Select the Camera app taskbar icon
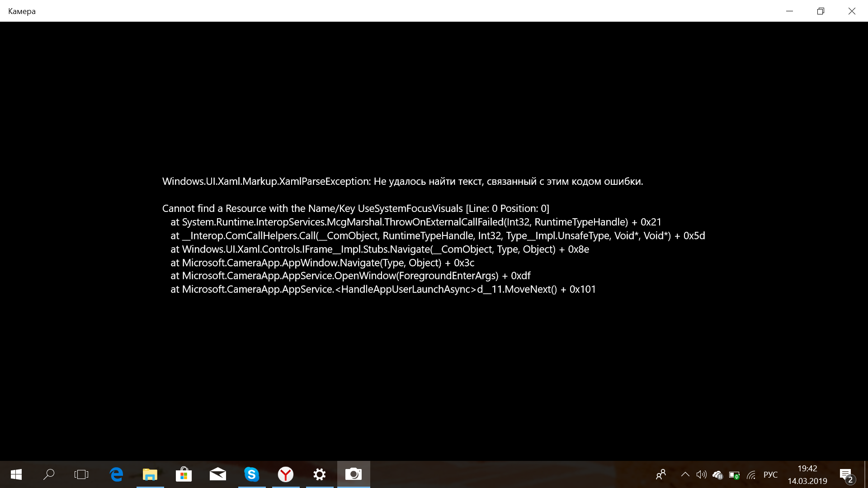Image resolution: width=868 pixels, height=488 pixels. (354, 474)
